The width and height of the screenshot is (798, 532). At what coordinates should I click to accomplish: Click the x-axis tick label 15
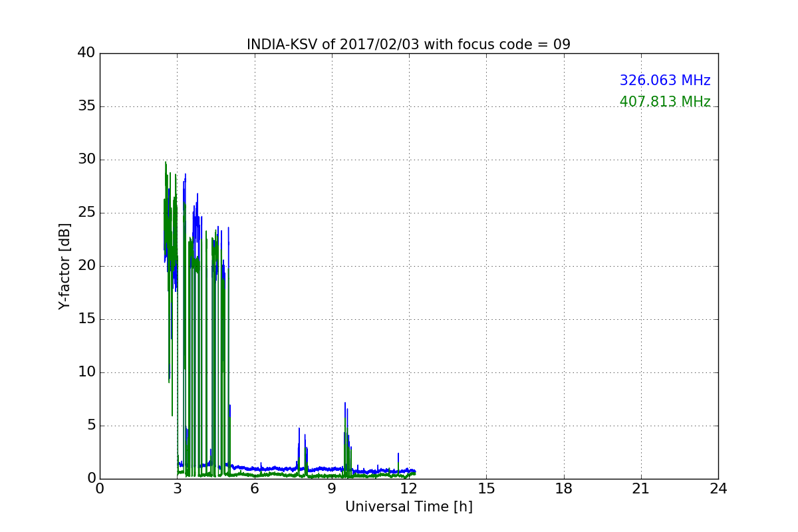click(x=486, y=489)
